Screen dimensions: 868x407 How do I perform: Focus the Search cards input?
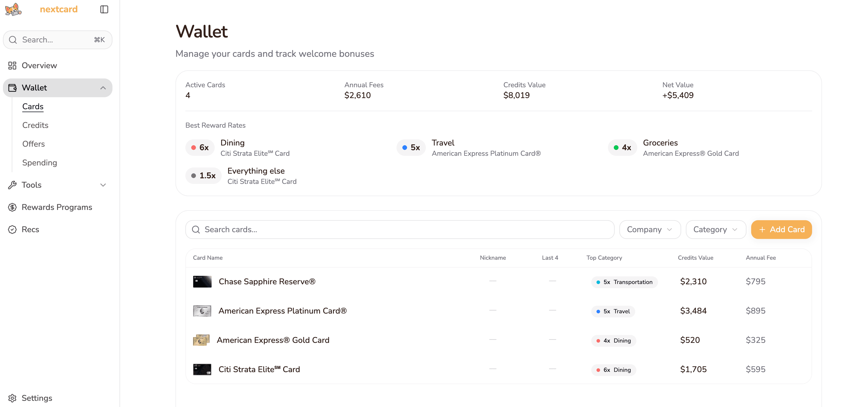(x=400, y=230)
